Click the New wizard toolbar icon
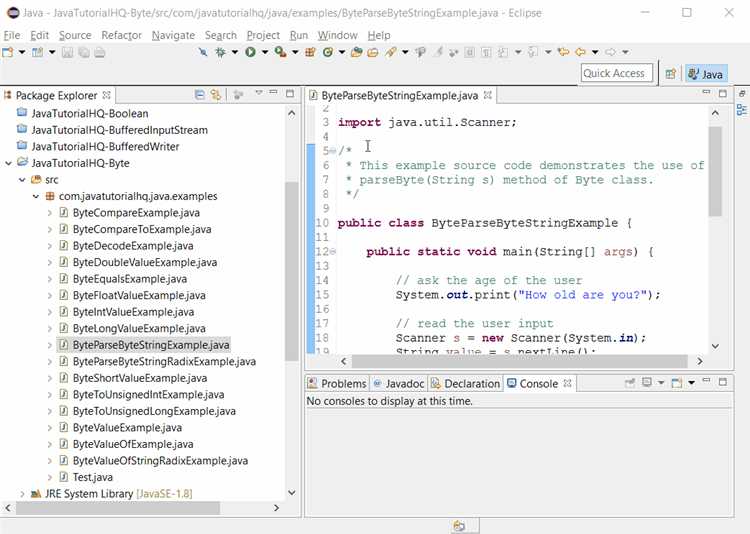750x534 pixels. coord(8,52)
